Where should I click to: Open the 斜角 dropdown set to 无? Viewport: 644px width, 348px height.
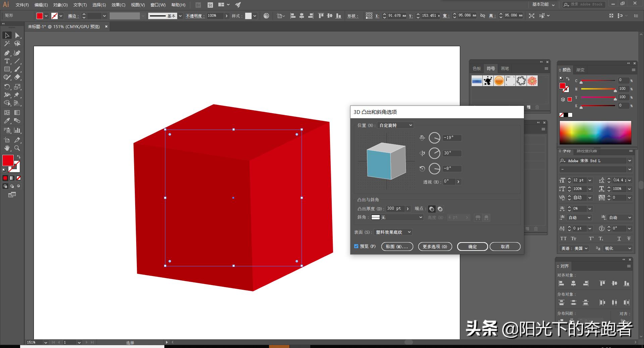pos(397,217)
